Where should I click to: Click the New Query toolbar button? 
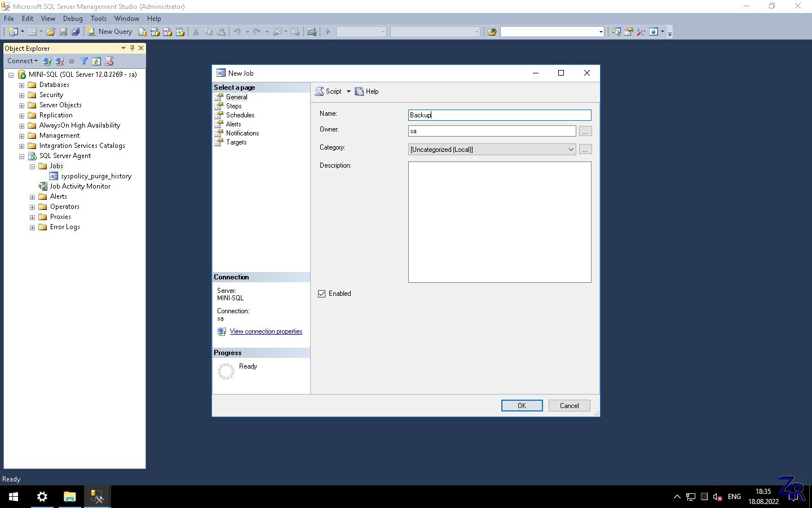click(x=110, y=32)
